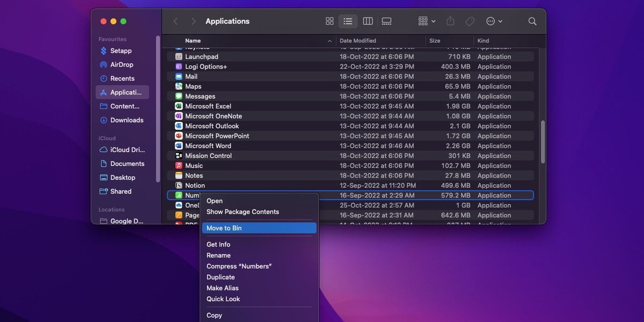Switch to gallery view

click(386, 21)
